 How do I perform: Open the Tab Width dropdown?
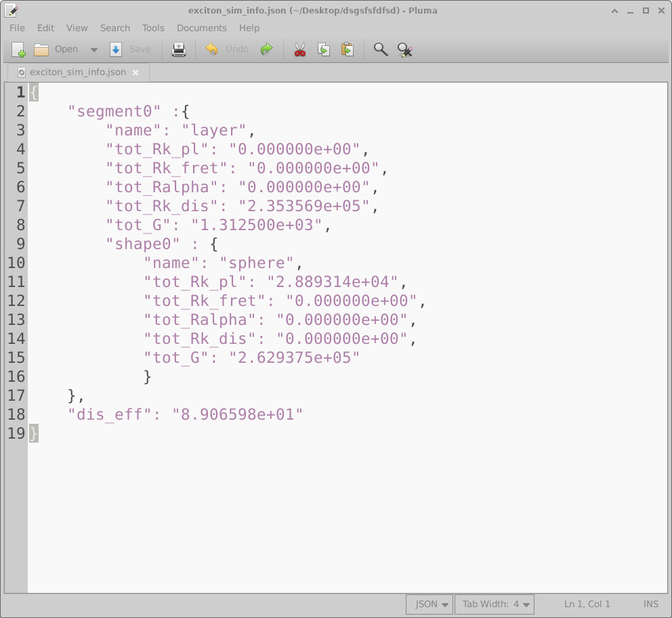tap(495, 604)
